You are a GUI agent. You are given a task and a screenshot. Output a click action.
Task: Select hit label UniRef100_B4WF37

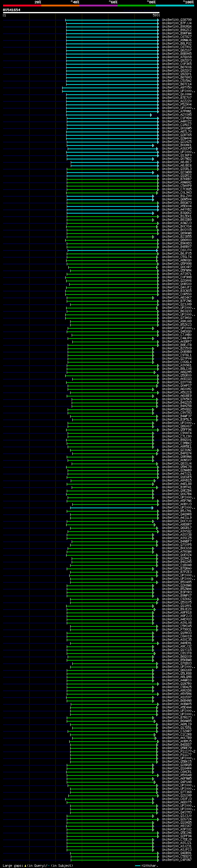pos(177,416)
